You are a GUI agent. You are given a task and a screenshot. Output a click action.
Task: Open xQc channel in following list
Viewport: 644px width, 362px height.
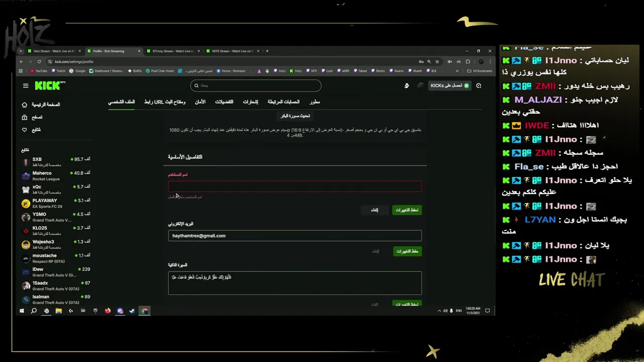[x=56, y=190]
